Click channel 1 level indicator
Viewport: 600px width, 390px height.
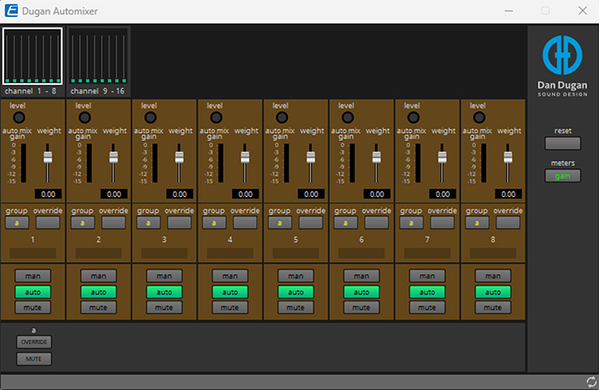[19, 117]
